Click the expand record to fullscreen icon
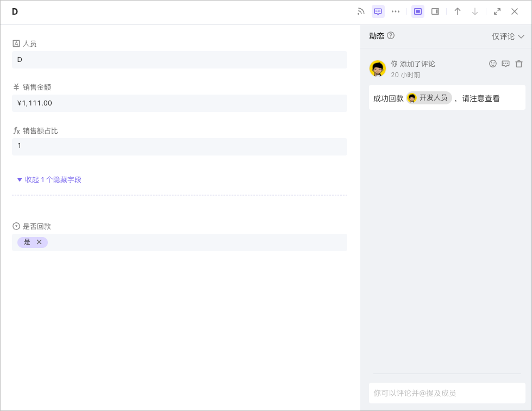532x411 pixels. (x=497, y=11)
